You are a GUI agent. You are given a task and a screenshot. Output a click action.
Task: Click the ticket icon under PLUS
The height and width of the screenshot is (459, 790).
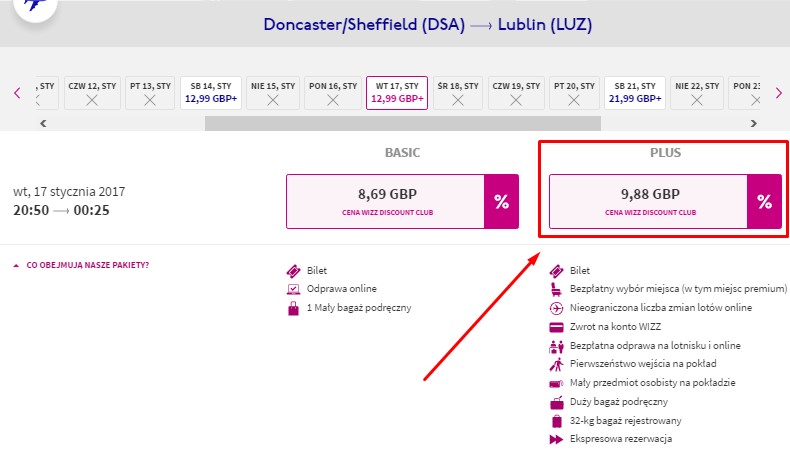pos(556,271)
